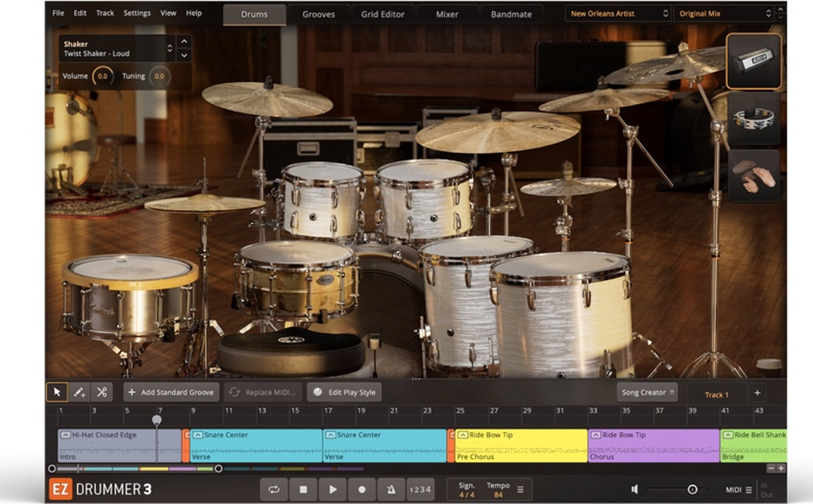The image size is (813, 504).
Task: Select the shaker percussion thumbnail
Action: 753,61
